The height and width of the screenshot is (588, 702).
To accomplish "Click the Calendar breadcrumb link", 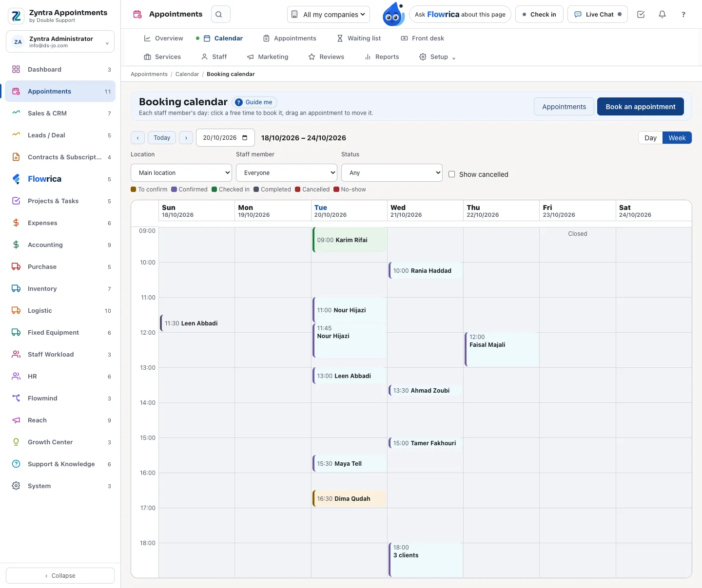I will pyautogui.click(x=187, y=74).
